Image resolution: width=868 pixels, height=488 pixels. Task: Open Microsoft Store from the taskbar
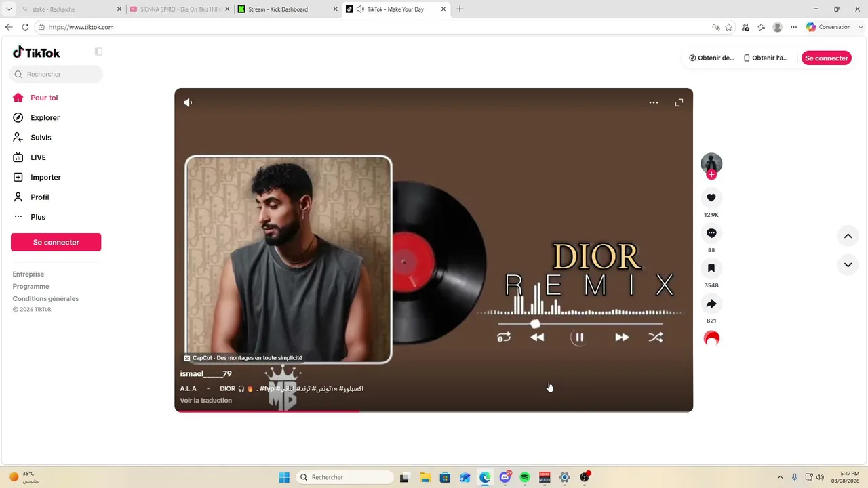(x=445, y=477)
